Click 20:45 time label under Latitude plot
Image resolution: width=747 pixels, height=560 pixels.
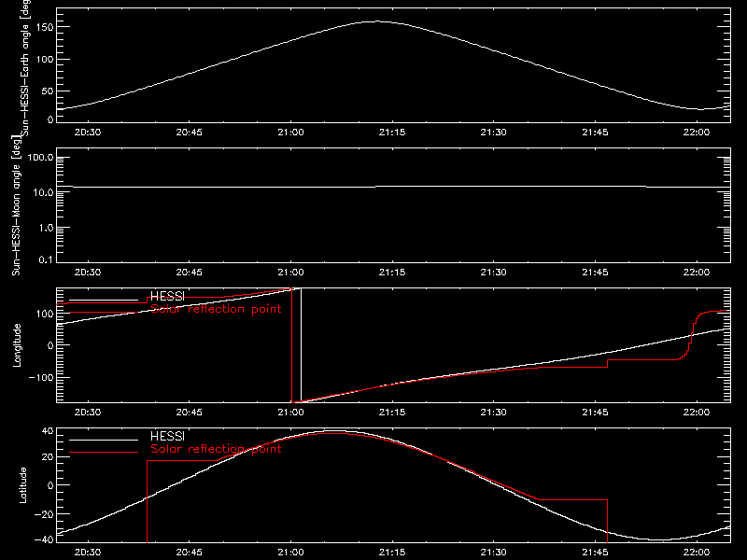[x=190, y=553]
